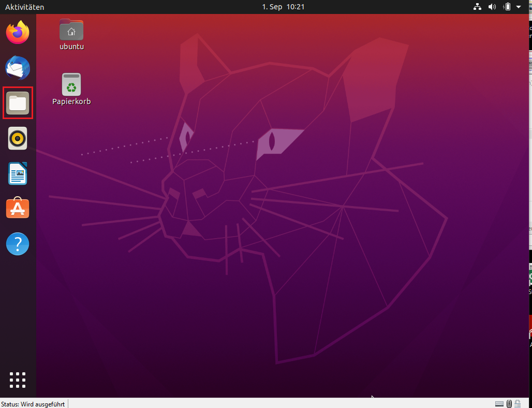Click the volume speaker icon

(492, 7)
